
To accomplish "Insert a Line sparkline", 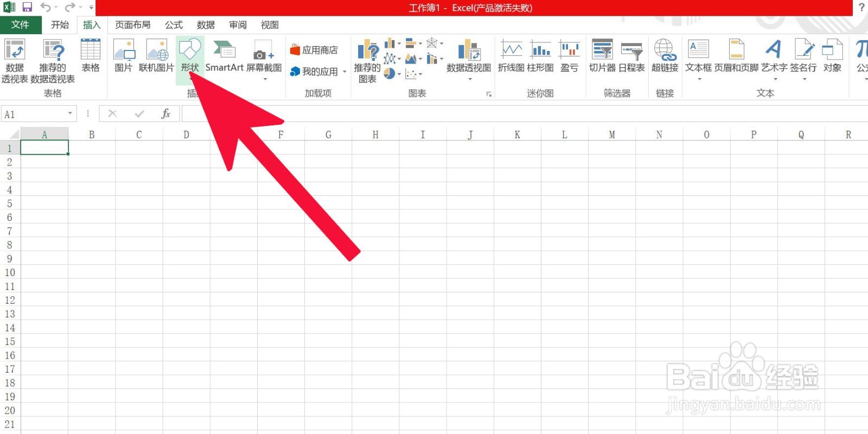I will 511,55.
